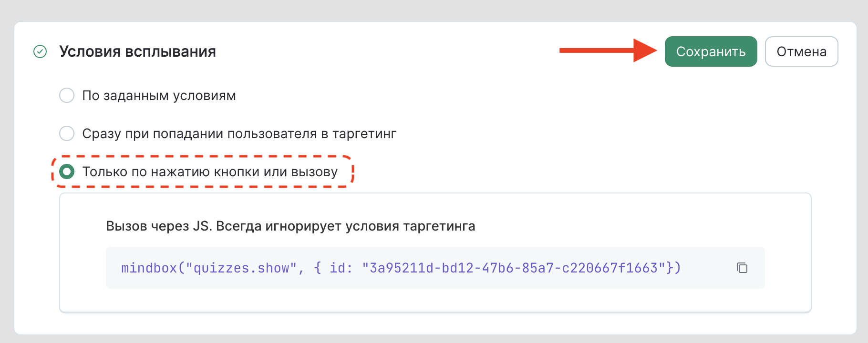Select 'По заданным условиям' radio option
Image resolution: width=868 pixels, height=343 pixels.
[x=67, y=95]
